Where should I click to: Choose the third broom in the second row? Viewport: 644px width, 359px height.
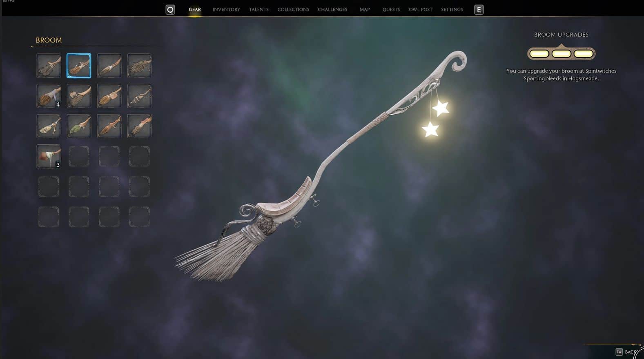[109, 96]
